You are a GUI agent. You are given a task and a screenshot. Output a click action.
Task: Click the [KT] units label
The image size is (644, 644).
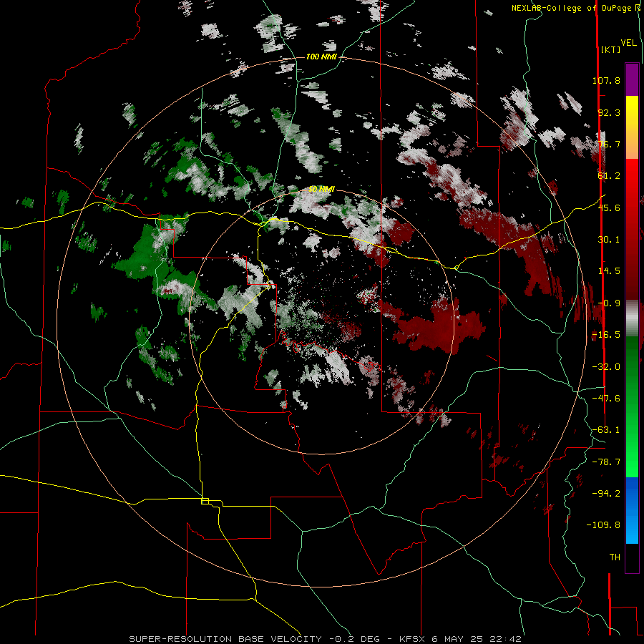(611, 49)
